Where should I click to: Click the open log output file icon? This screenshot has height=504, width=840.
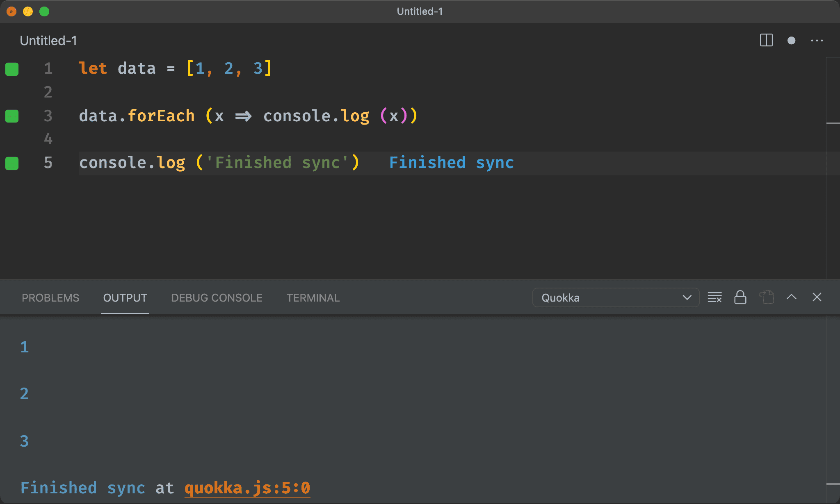click(766, 297)
